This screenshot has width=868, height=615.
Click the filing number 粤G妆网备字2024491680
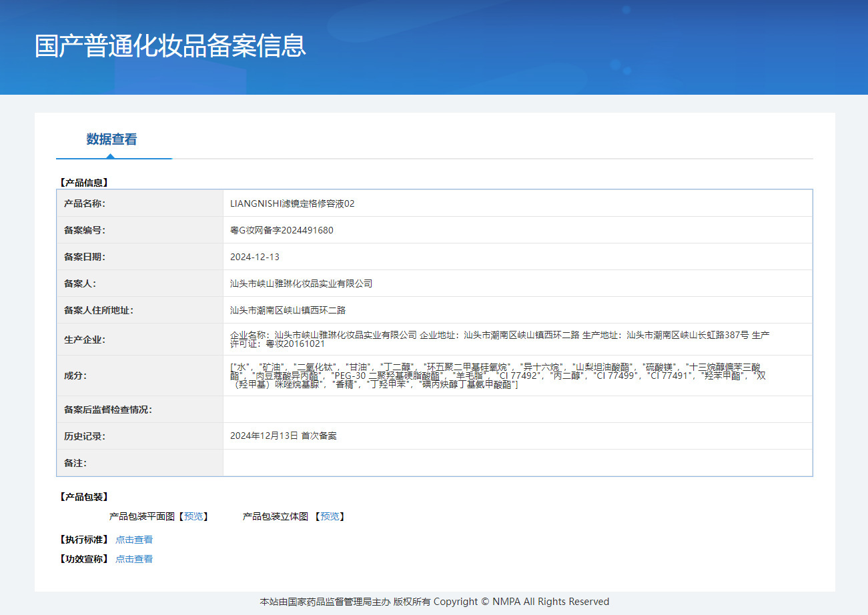(282, 230)
